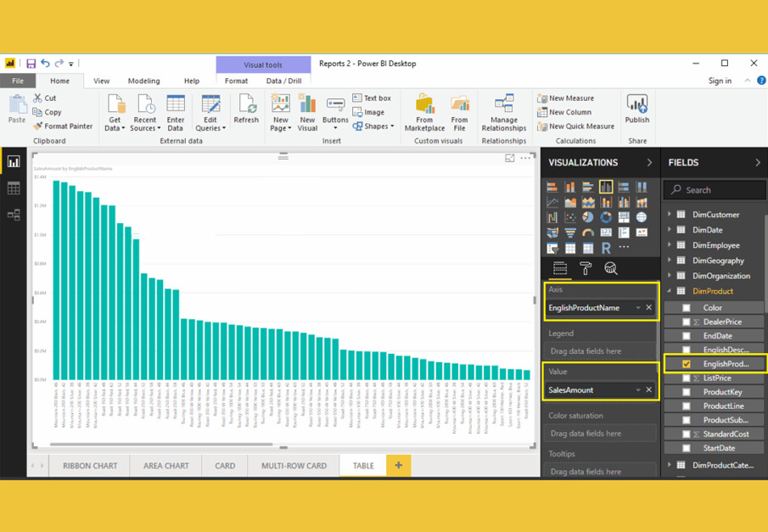Open the AREA CHART report page
Image resolution: width=768 pixels, height=532 pixels.
165,465
